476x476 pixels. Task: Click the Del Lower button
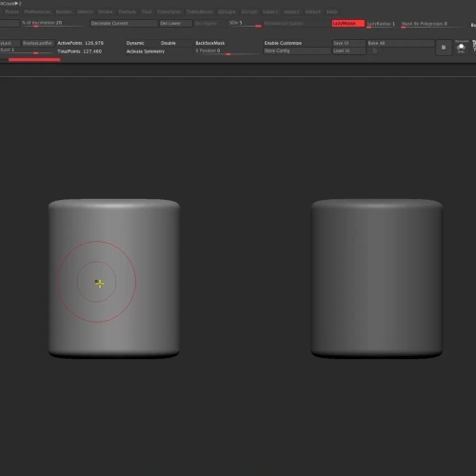coord(175,23)
